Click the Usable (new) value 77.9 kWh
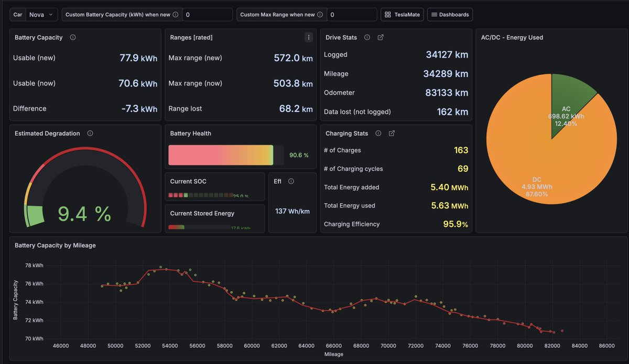 [x=138, y=58]
